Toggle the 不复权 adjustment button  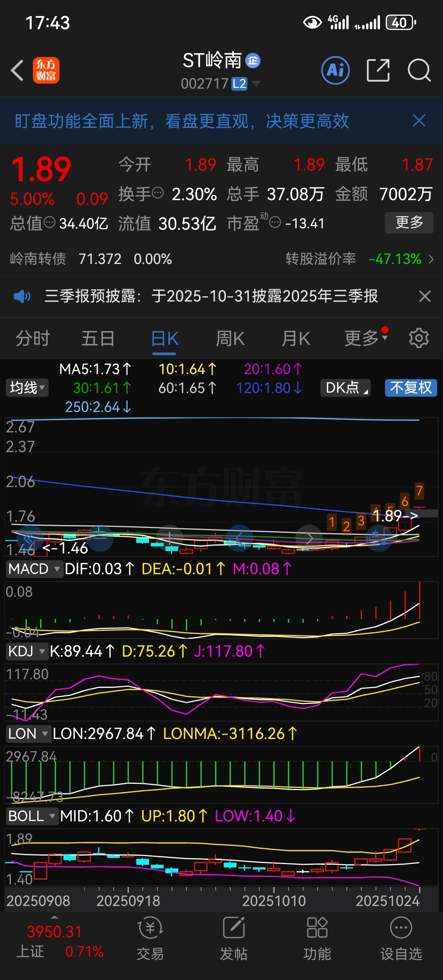click(411, 388)
